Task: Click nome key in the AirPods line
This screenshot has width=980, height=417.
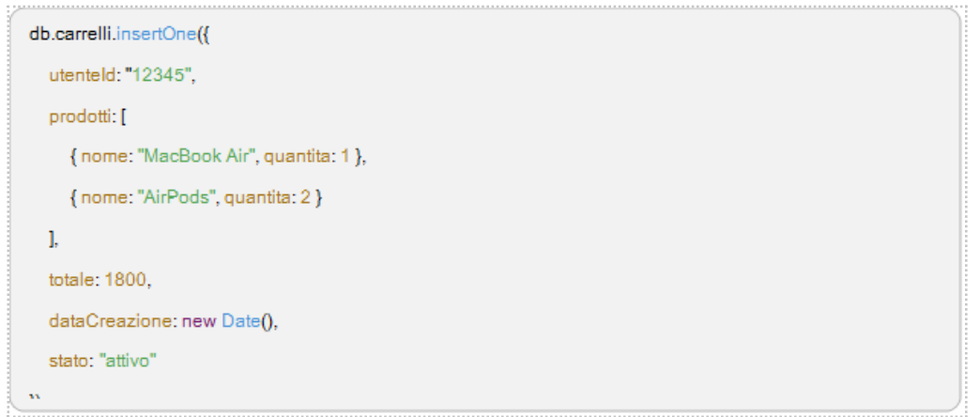Action: pos(104,198)
